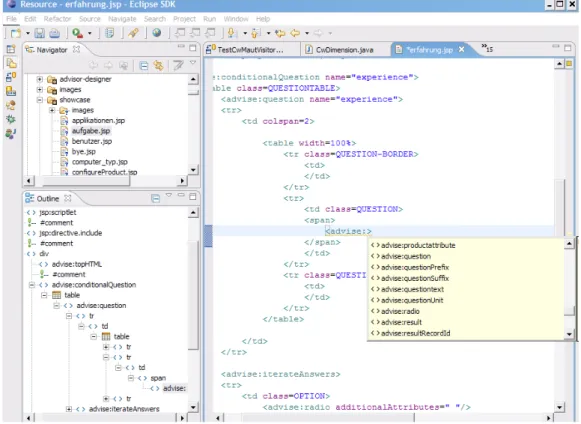Collapse advise:conditionalQuestion in Outline
This screenshot has height=424, width=581.
[x=32, y=285]
